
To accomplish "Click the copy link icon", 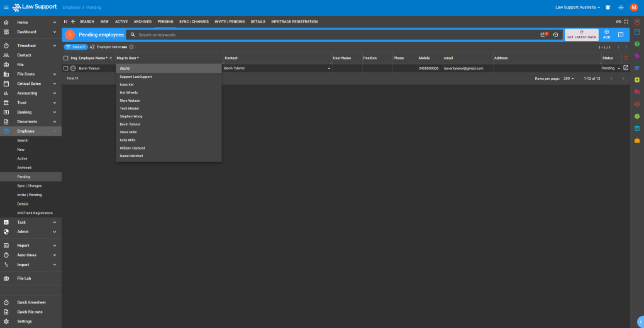I will (618, 21).
